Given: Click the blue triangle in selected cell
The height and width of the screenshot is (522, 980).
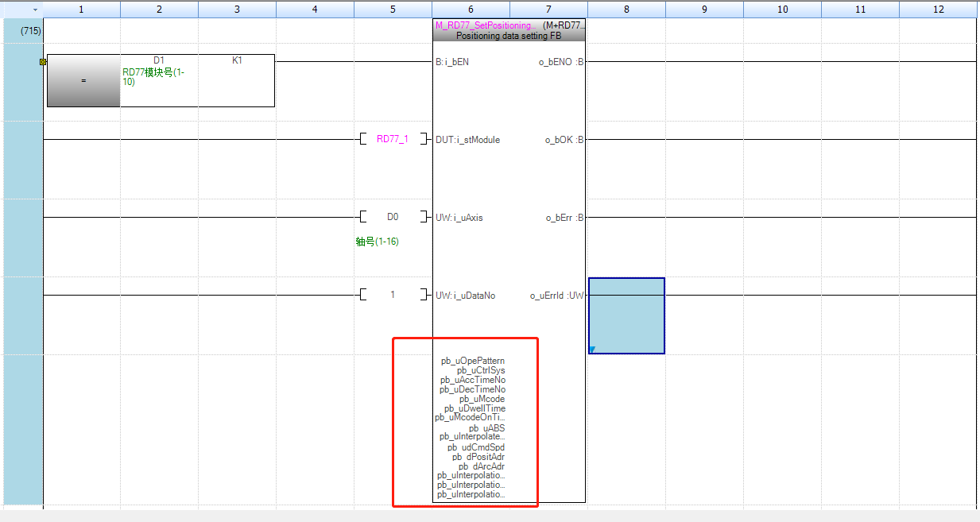Looking at the screenshot, I should (x=592, y=349).
